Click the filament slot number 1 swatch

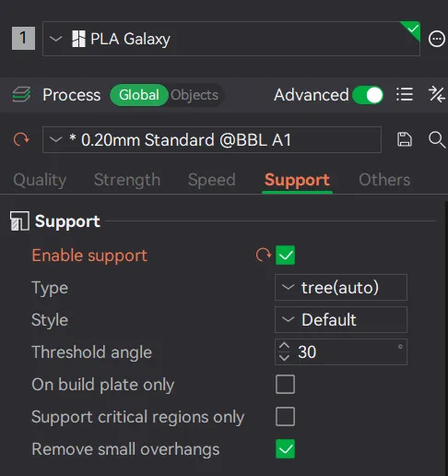tap(23, 39)
